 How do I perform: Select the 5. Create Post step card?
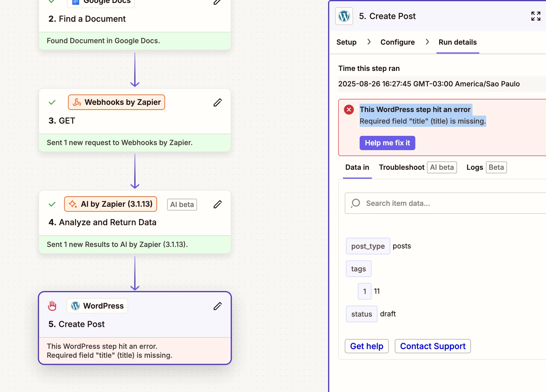(x=135, y=328)
